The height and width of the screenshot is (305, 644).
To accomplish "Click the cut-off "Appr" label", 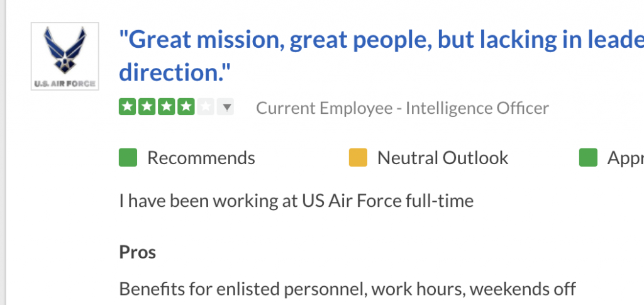I will [x=625, y=158].
